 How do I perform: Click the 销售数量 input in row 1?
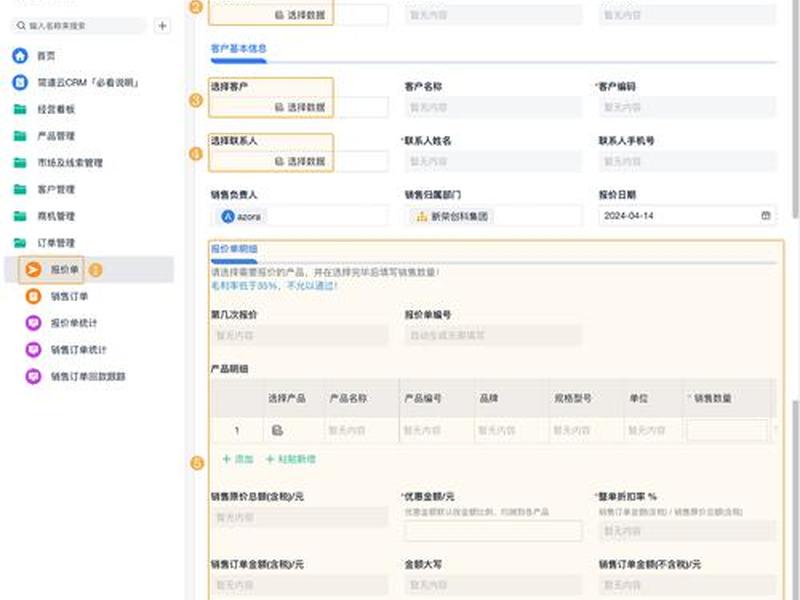(x=727, y=430)
